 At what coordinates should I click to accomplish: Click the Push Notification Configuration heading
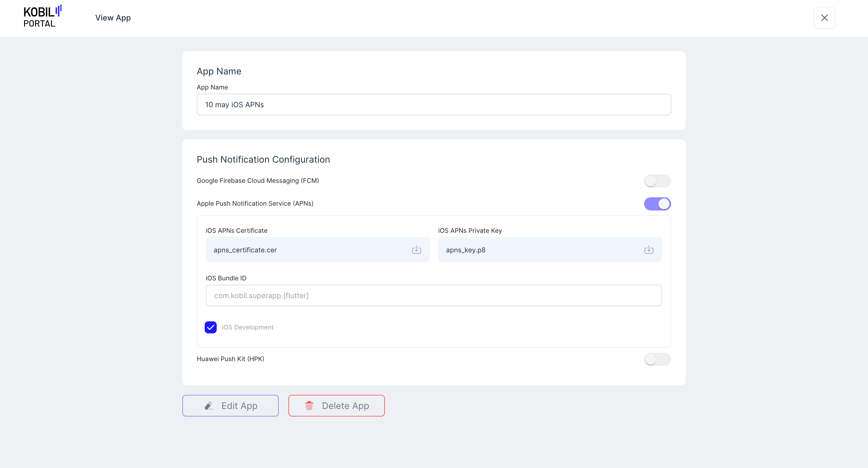click(x=263, y=160)
